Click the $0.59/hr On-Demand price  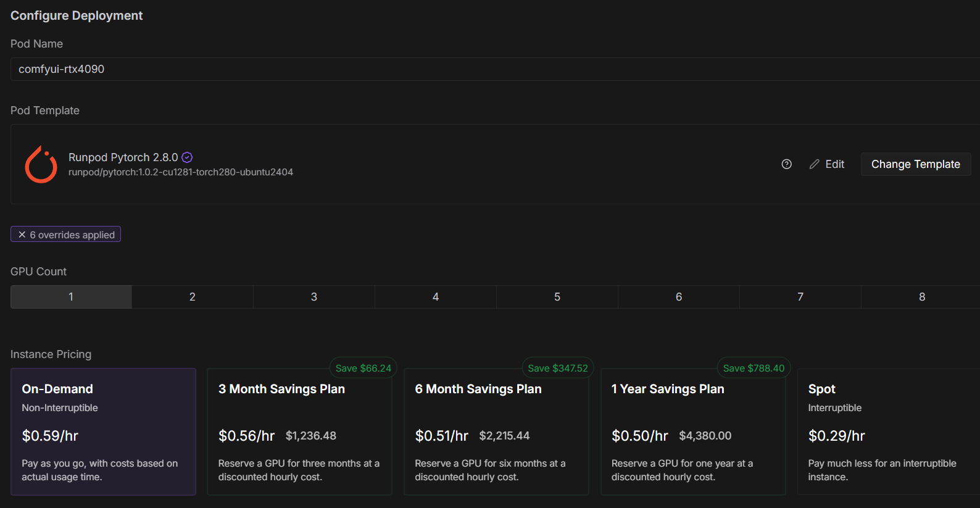pyautogui.click(x=50, y=436)
